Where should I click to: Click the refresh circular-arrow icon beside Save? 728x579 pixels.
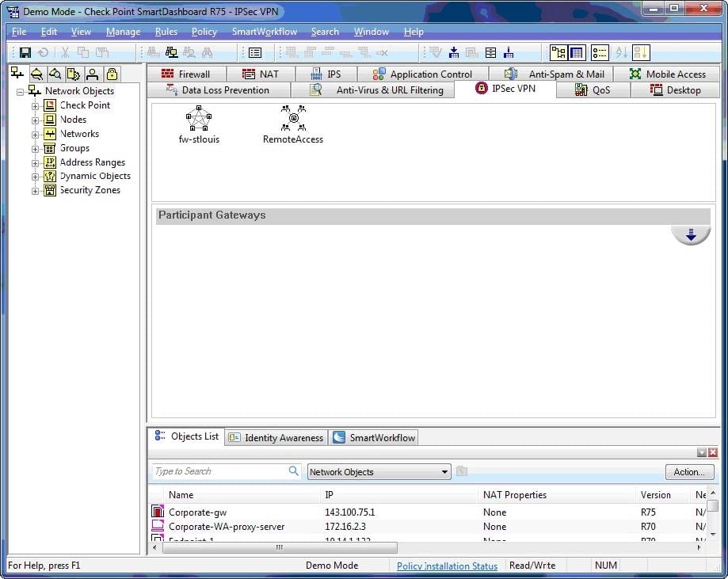point(44,52)
